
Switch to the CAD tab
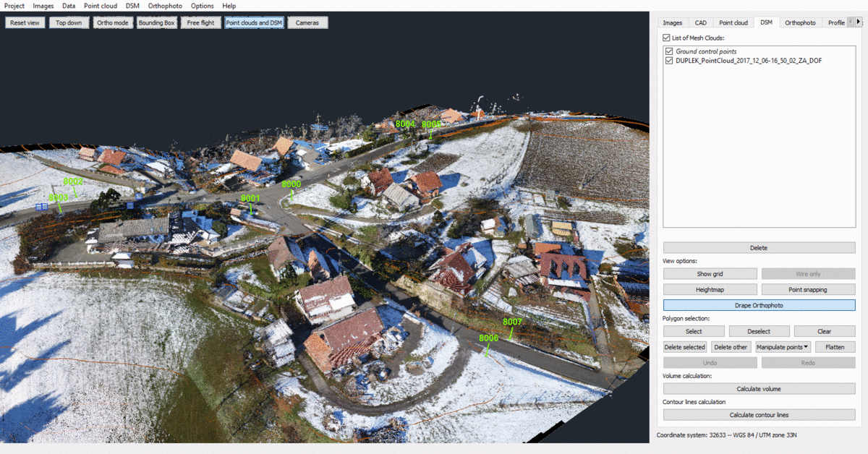tap(701, 22)
